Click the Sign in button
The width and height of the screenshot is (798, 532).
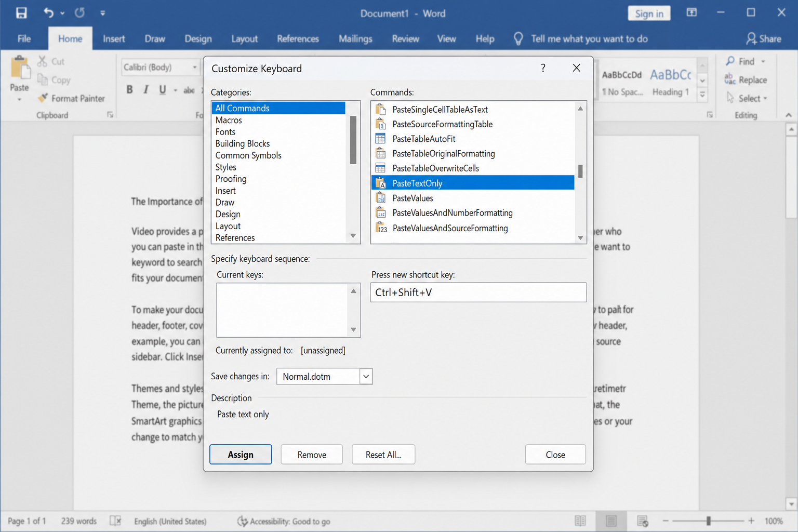coord(649,14)
